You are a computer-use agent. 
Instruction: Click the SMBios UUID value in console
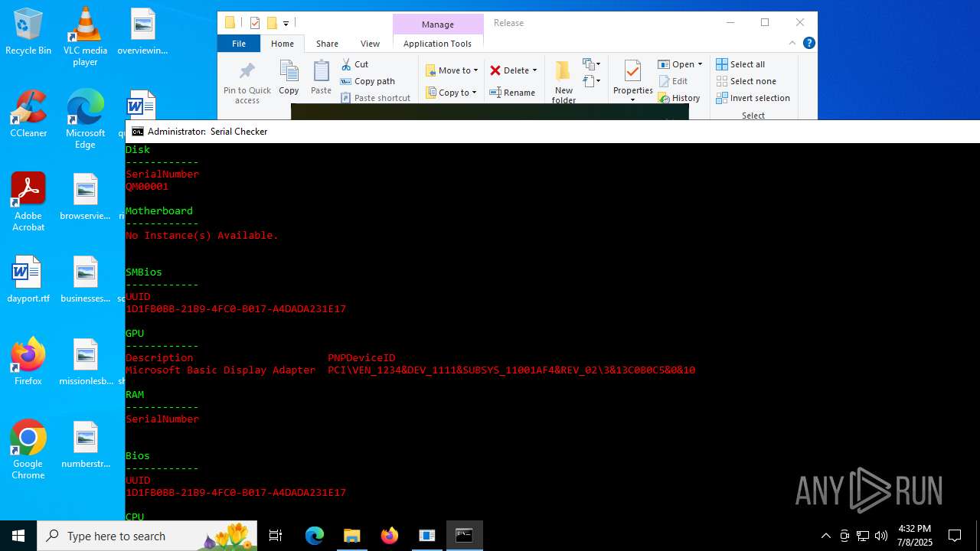[x=236, y=309]
